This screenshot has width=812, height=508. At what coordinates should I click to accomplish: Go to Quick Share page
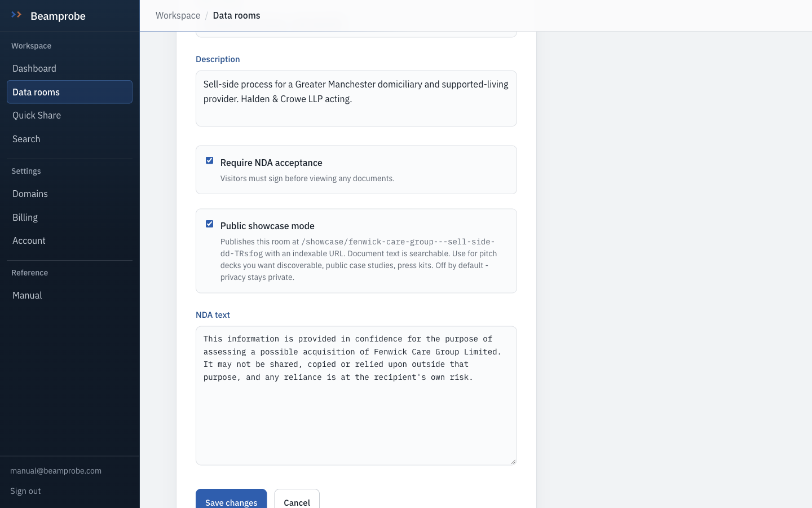[x=69, y=115]
